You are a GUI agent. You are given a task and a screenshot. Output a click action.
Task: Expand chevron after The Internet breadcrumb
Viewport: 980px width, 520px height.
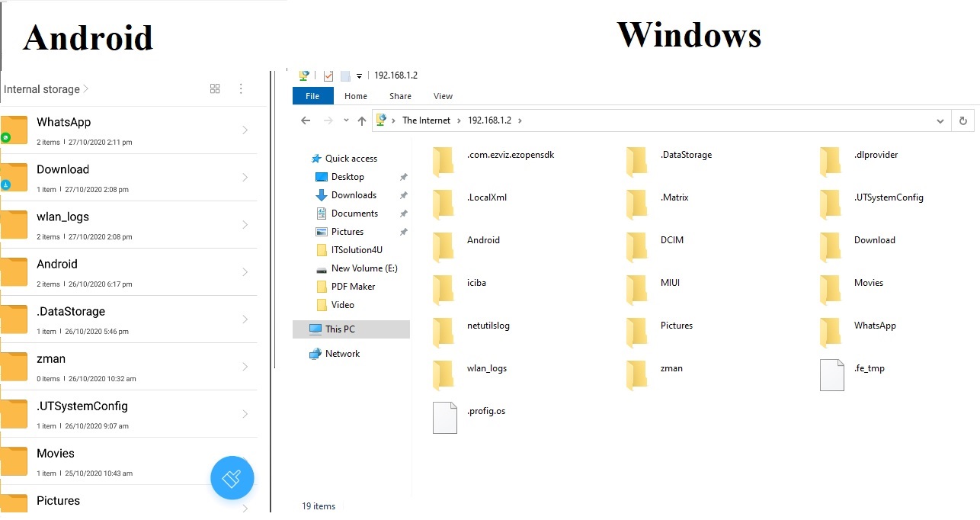[x=459, y=120]
